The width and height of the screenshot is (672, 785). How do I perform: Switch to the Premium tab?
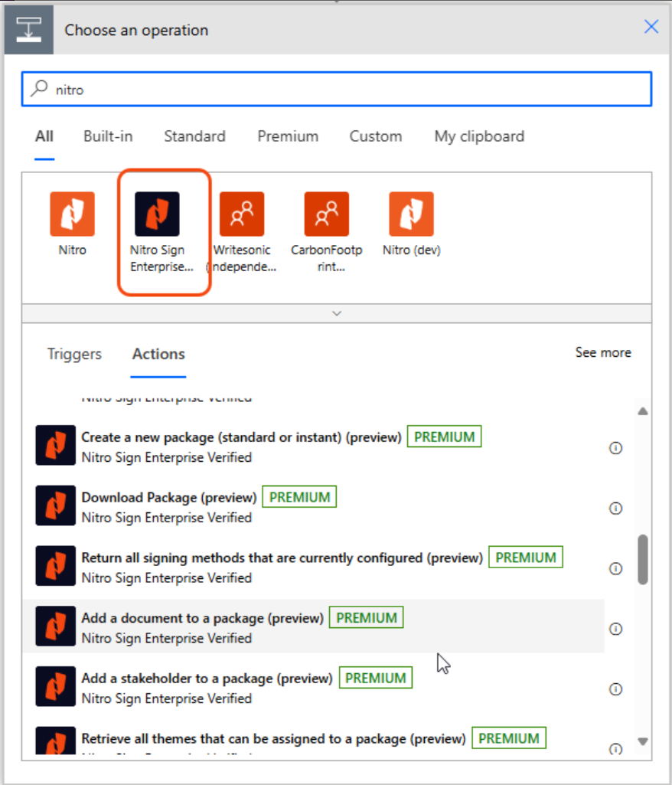pyautogui.click(x=288, y=136)
